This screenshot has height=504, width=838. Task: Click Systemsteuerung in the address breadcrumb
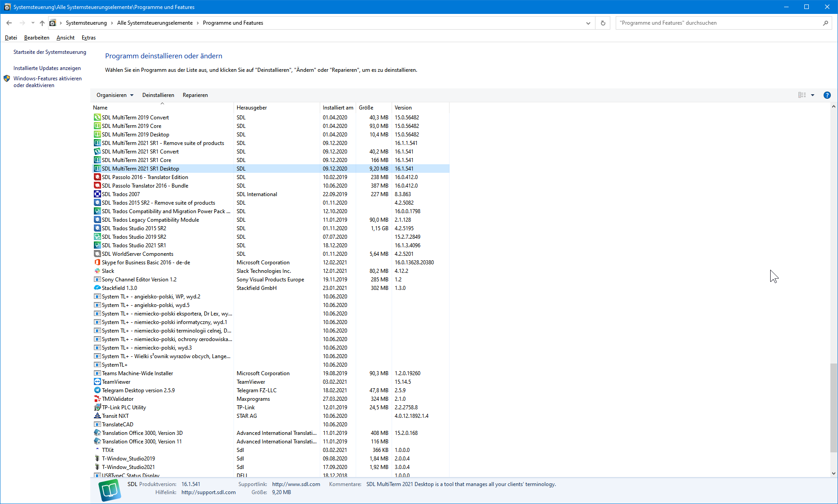[x=86, y=23]
